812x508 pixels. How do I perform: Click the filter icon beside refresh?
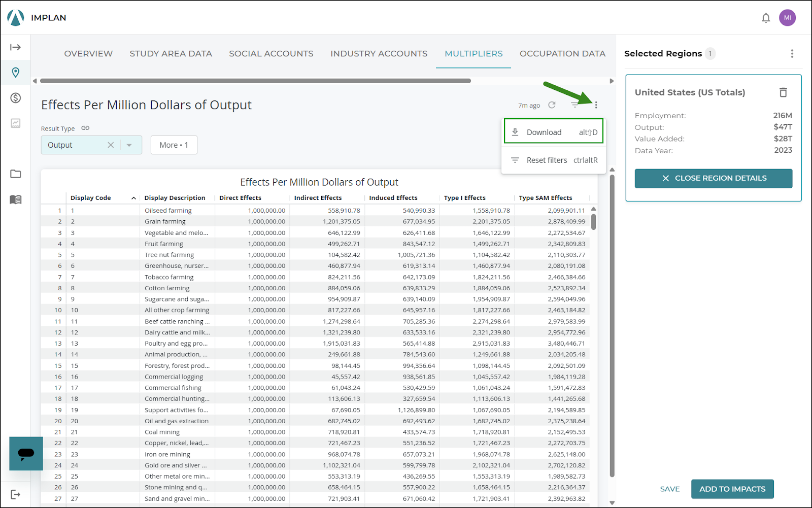(x=574, y=105)
